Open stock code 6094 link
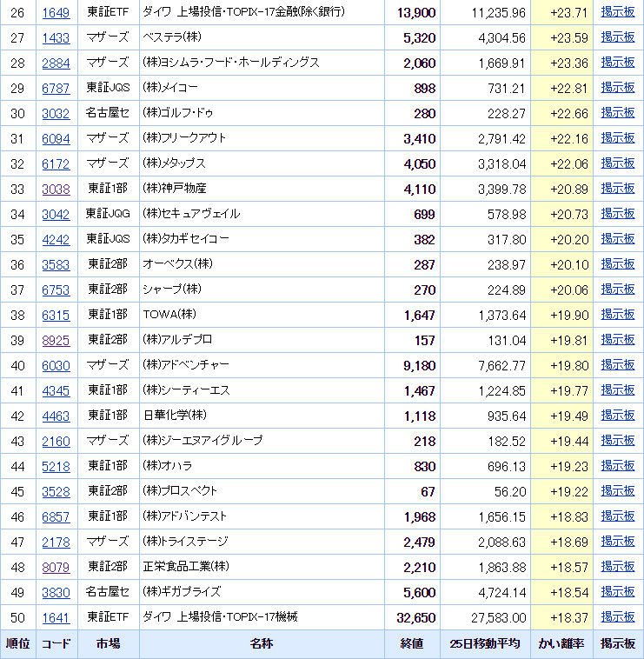 pos(56,139)
